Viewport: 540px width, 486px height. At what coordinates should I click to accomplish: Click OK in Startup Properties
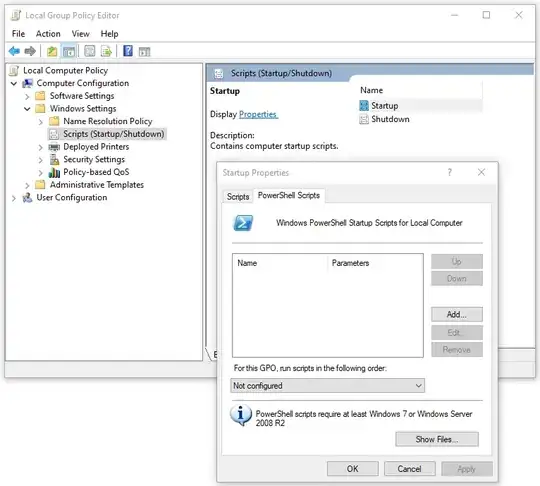coord(353,469)
